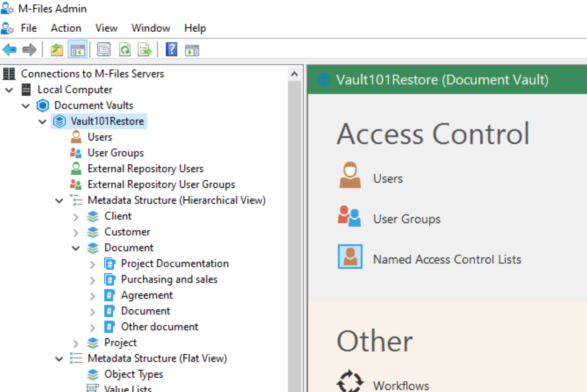Select User Groups in the vault tree
587x392 pixels.
pos(116,153)
